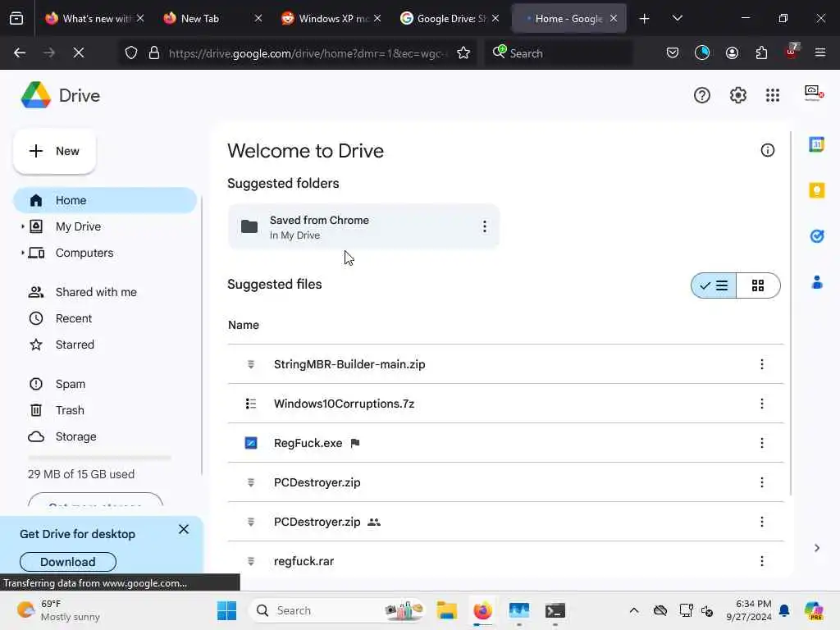Switch to list layout view
Image resolution: width=840 pixels, height=630 pixels.
pyautogui.click(x=714, y=285)
